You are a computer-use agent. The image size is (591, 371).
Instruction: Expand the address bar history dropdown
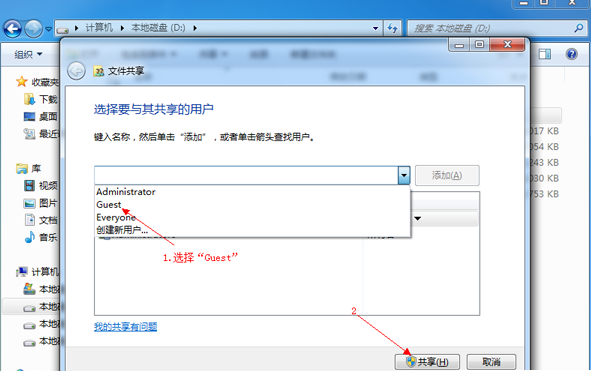pyautogui.click(x=375, y=28)
